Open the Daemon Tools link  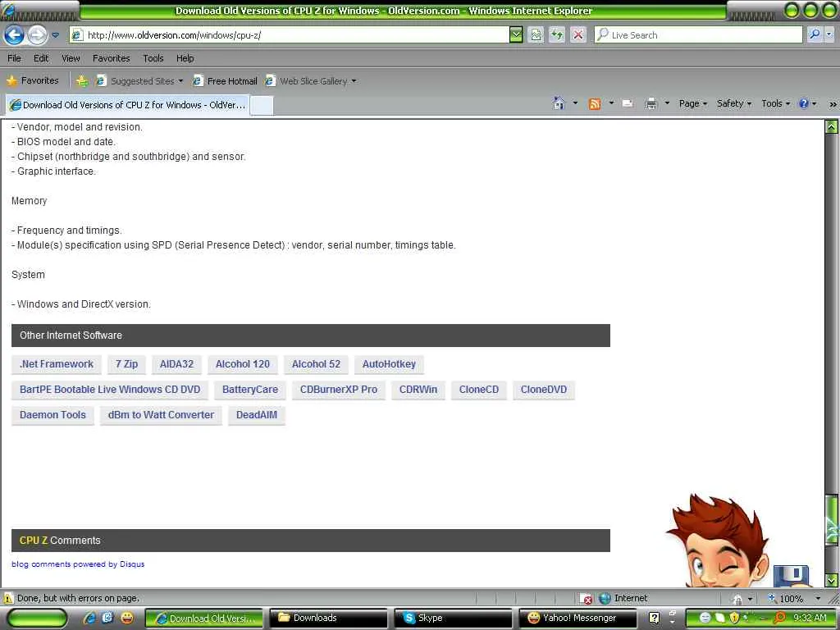(x=52, y=414)
